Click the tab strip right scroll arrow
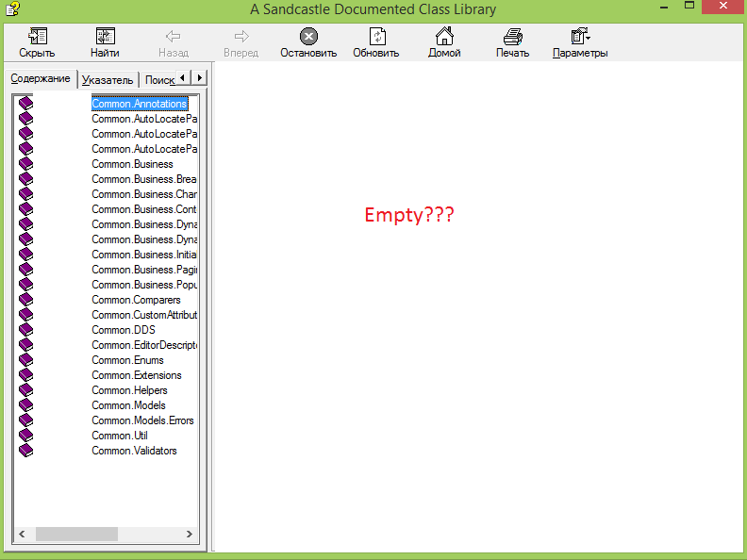This screenshot has width=747, height=560. pos(199,77)
